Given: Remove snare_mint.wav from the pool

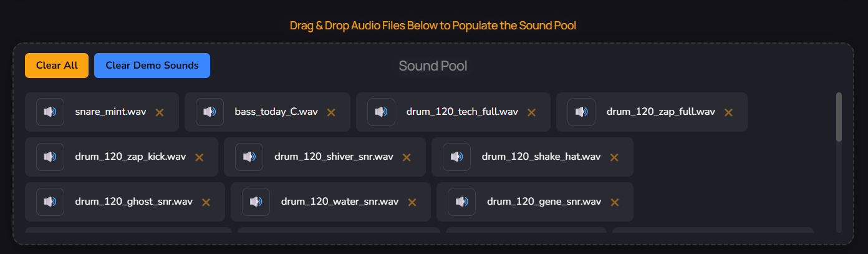Looking at the screenshot, I should pos(160,112).
